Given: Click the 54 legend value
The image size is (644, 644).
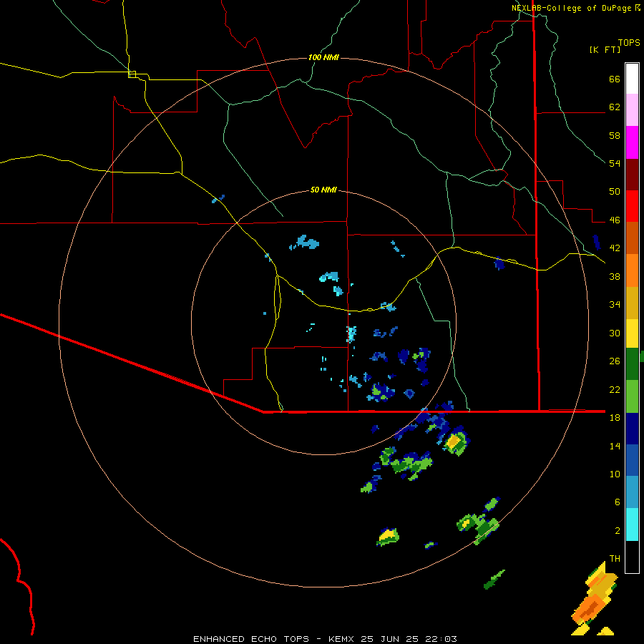Looking at the screenshot, I should click(x=615, y=163).
